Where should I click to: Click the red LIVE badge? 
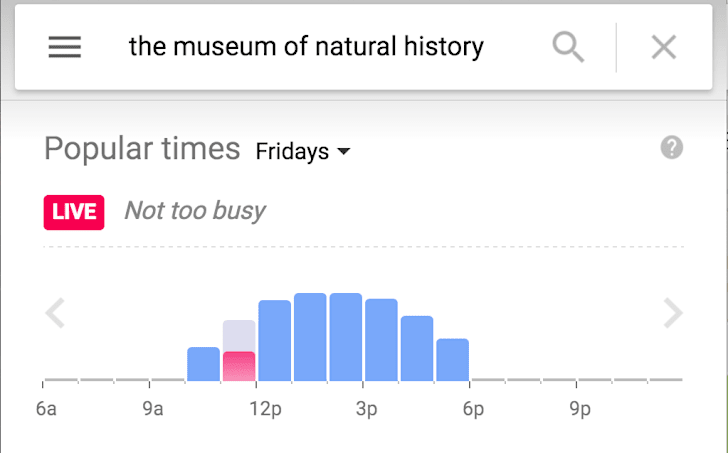point(74,212)
